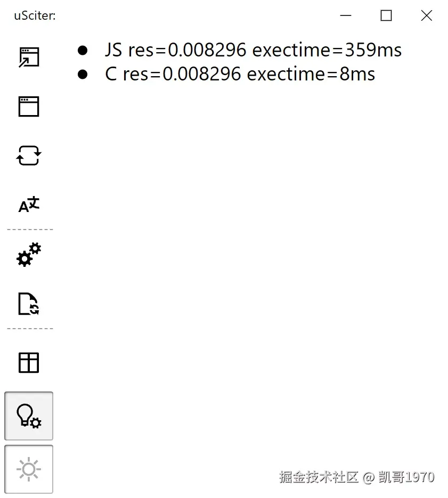
Task: Click the bullet before the C result
Action: click(83, 74)
